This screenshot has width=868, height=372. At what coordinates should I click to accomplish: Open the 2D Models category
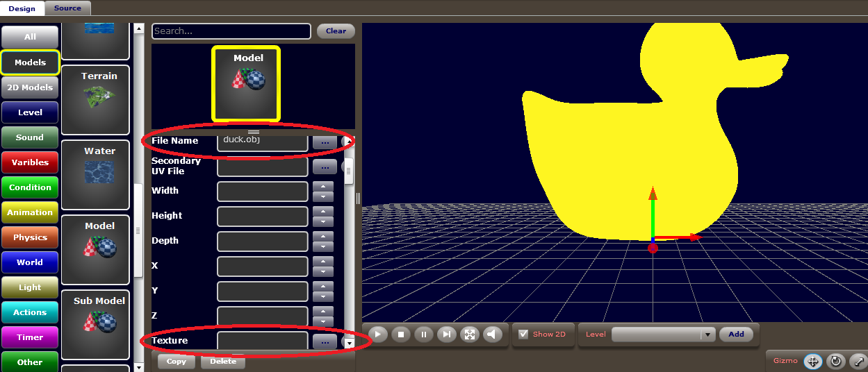(x=30, y=87)
